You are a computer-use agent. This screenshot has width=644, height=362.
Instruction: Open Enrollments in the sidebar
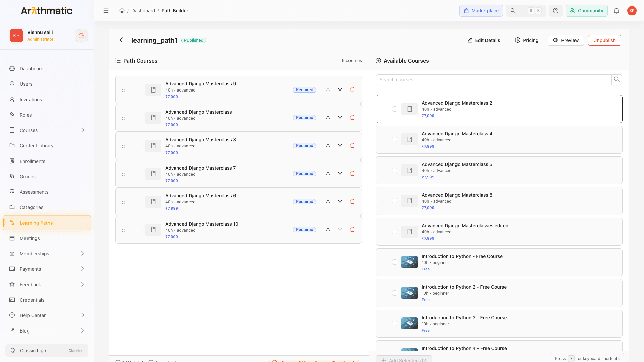47,161
